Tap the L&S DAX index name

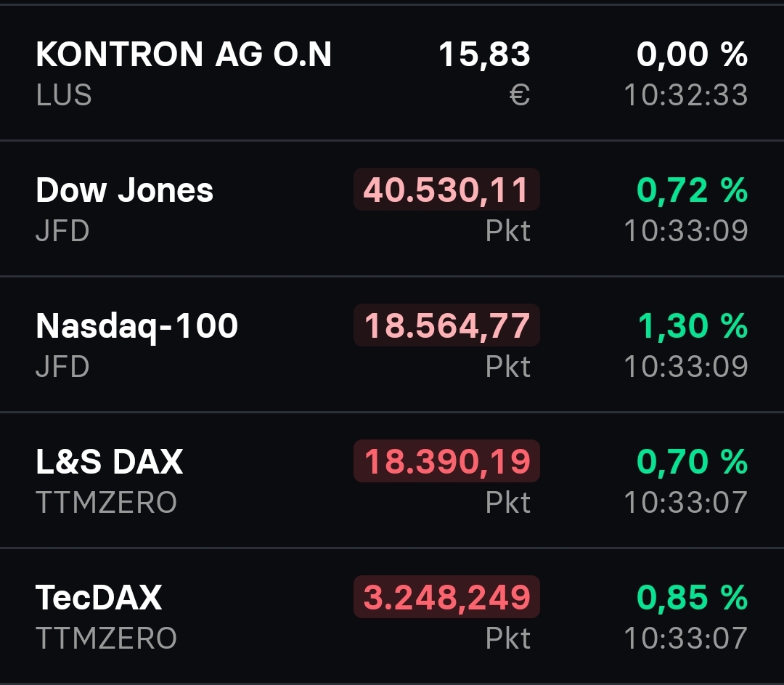pos(109,462)
